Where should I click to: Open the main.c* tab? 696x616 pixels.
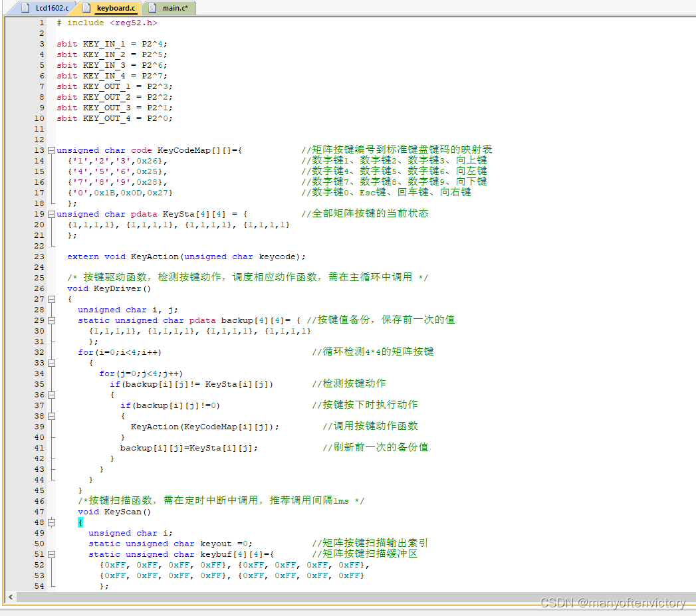[x=169, y=8]
